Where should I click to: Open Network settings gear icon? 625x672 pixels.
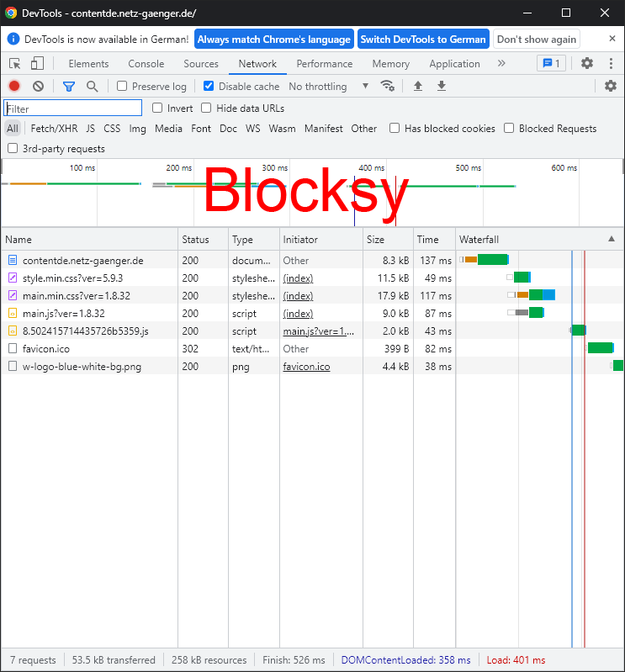pyautogui.click(x=611, y=86)
